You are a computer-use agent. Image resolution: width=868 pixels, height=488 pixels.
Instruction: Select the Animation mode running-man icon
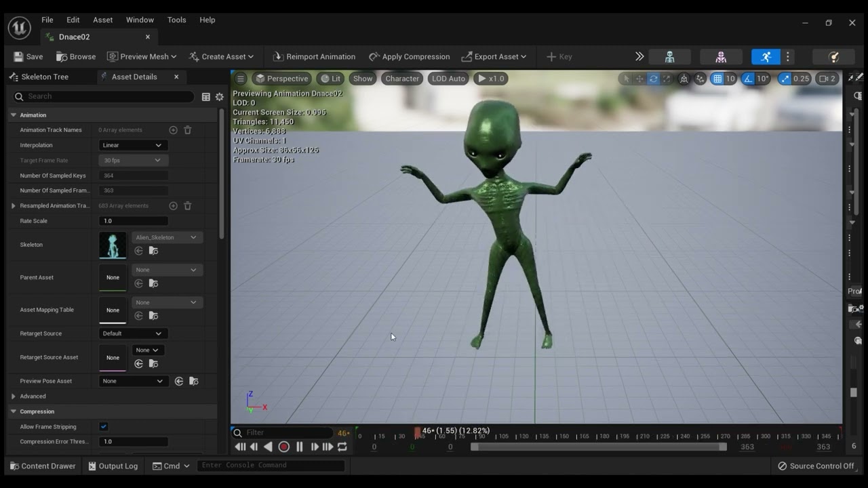coord(766,57)
